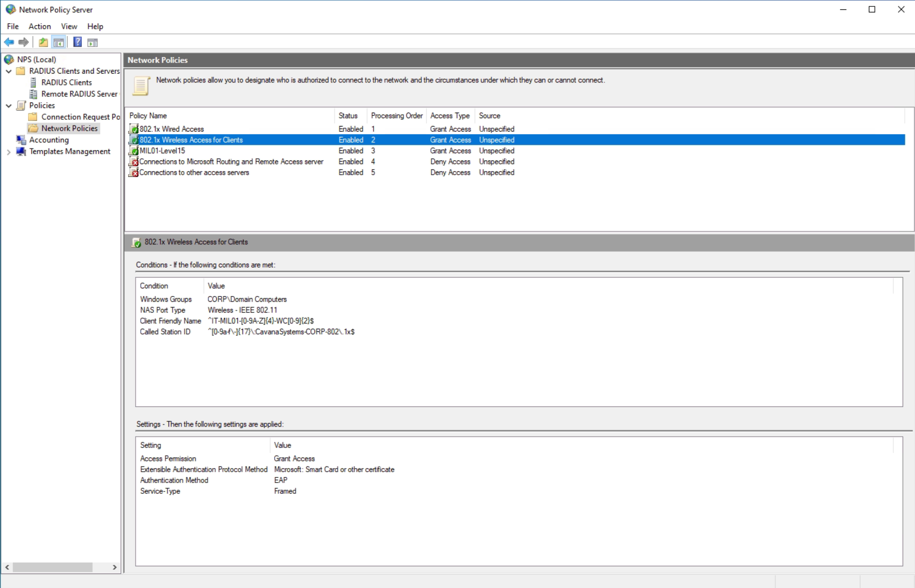The height and width of the screenshot is (588, 915).
Task: Click Microsoft: Smart Card or other certificate value
Action: 334,470
